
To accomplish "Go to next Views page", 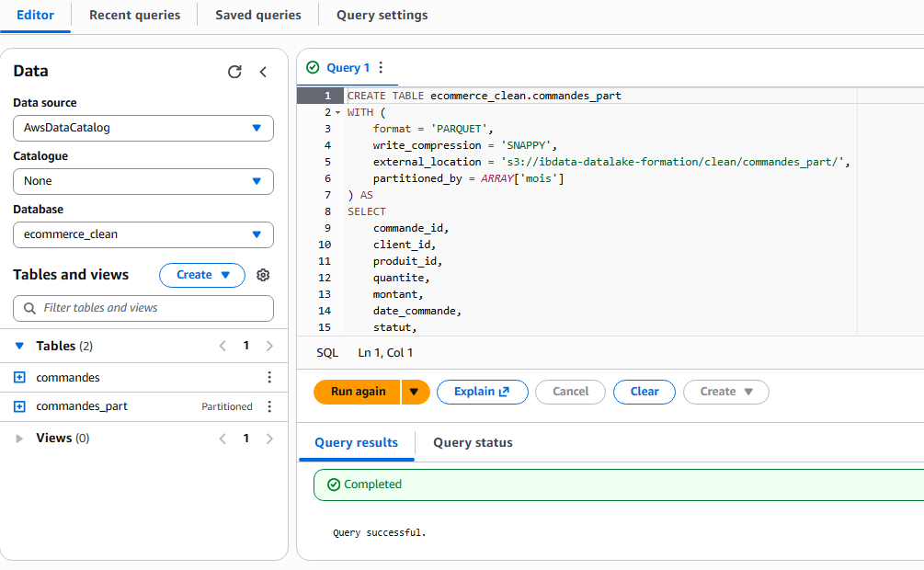I will pos(269,439).
